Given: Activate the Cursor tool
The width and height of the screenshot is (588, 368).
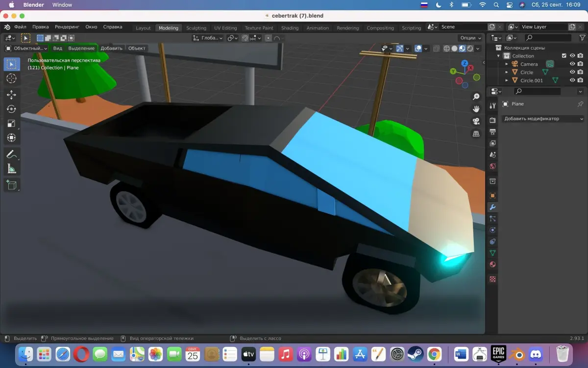Looking at the screenshot, I should pyautogui.click(x=12, y=79).
